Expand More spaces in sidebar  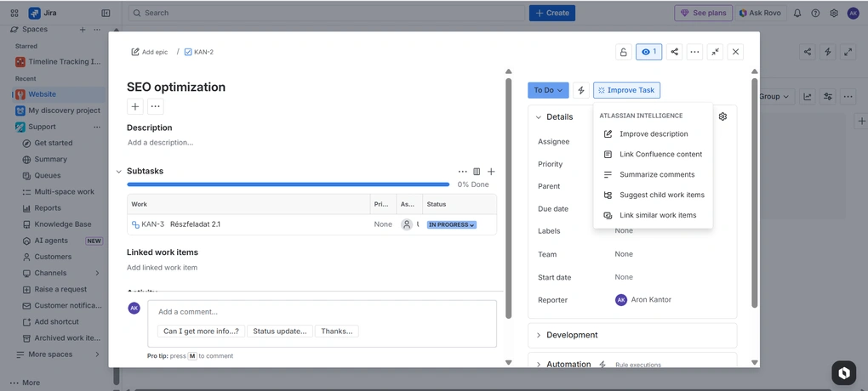click(x=97, y=354)
